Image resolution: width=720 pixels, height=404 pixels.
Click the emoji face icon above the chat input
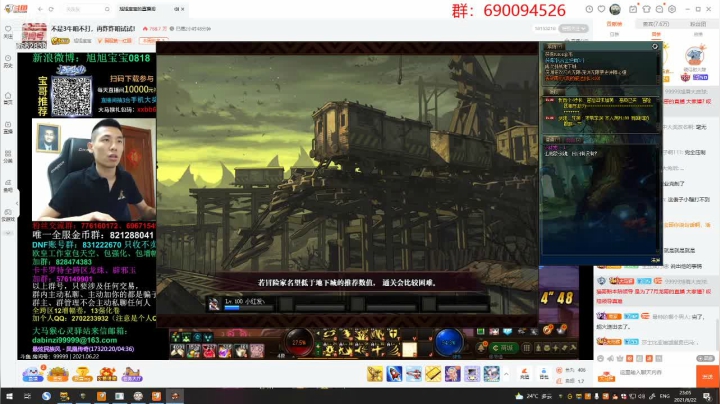(x=601, y=359)
